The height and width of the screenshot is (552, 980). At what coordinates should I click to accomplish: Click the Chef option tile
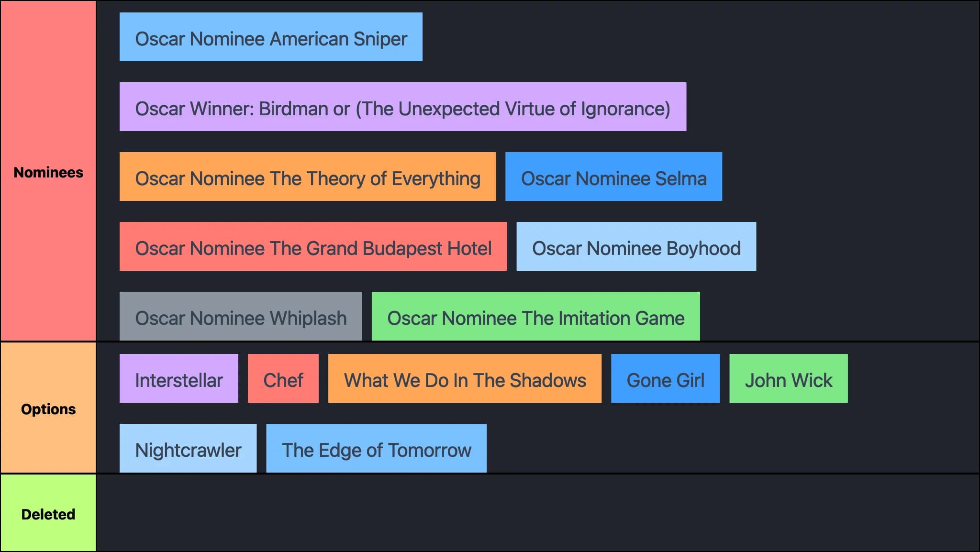(x=283, y=379)
